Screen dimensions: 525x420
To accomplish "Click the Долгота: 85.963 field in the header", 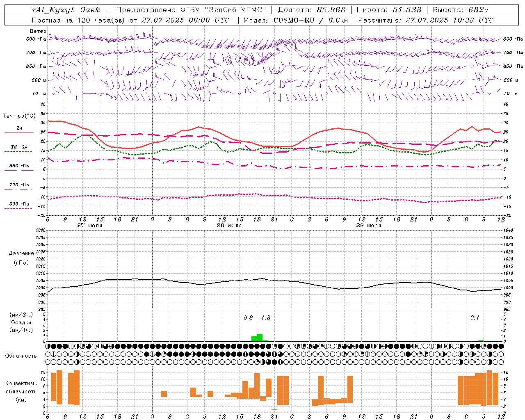I will [312, 10].
